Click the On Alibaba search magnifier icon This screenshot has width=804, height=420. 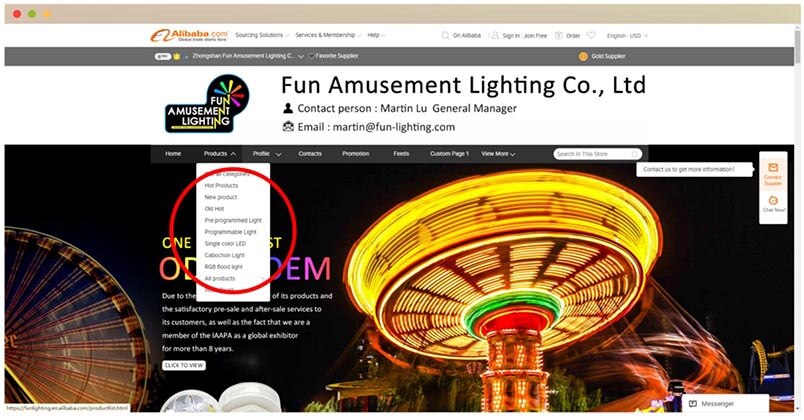click(445, 35)
